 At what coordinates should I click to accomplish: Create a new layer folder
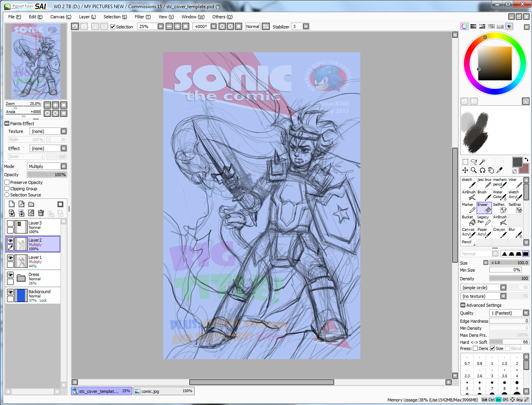coord(31,204)
